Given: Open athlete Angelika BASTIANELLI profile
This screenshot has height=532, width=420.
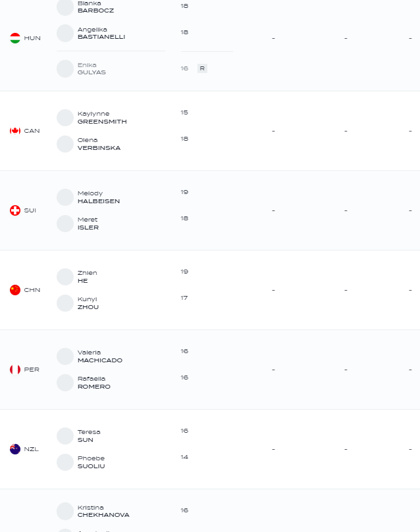Looking at the screenshot, I should tap(101, 34).
